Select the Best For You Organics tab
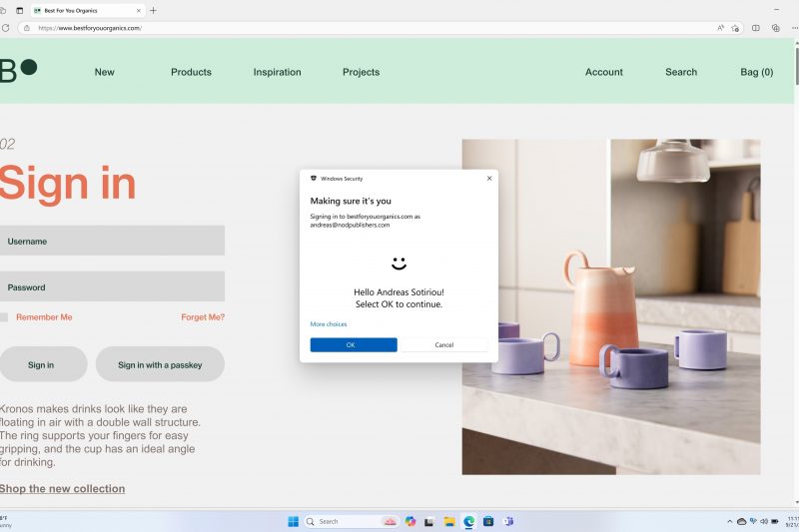Viewport: 799px width, 532px height. coord(88,10)
